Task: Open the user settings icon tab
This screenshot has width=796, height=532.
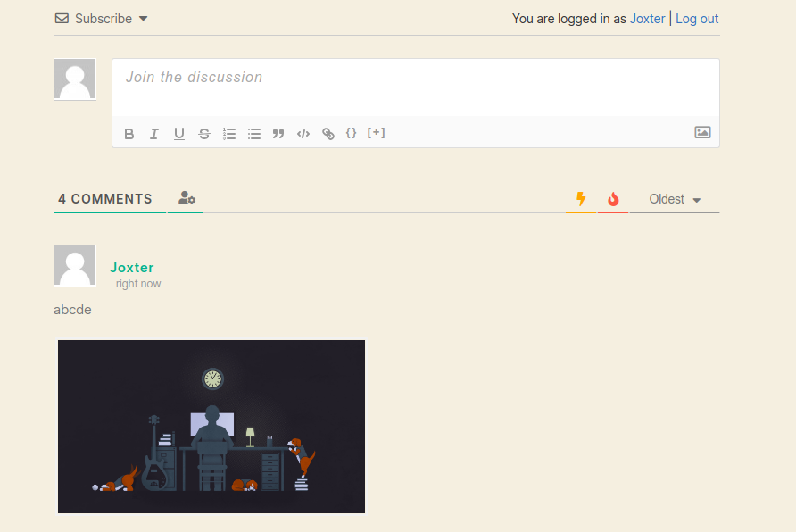Action: (187, 198)
